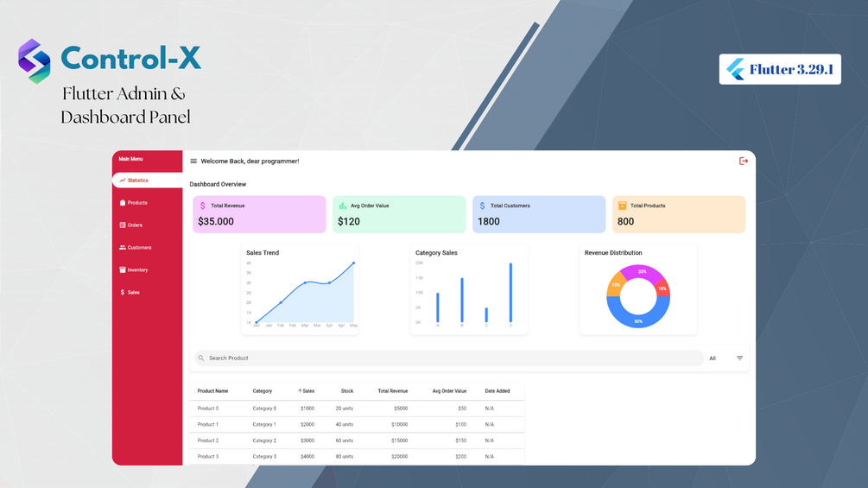Image resolution: width=868 pixels, height=488 pixels.
Task: Click the $20000 total revenue cell
Action: click(x=399, y=456)
